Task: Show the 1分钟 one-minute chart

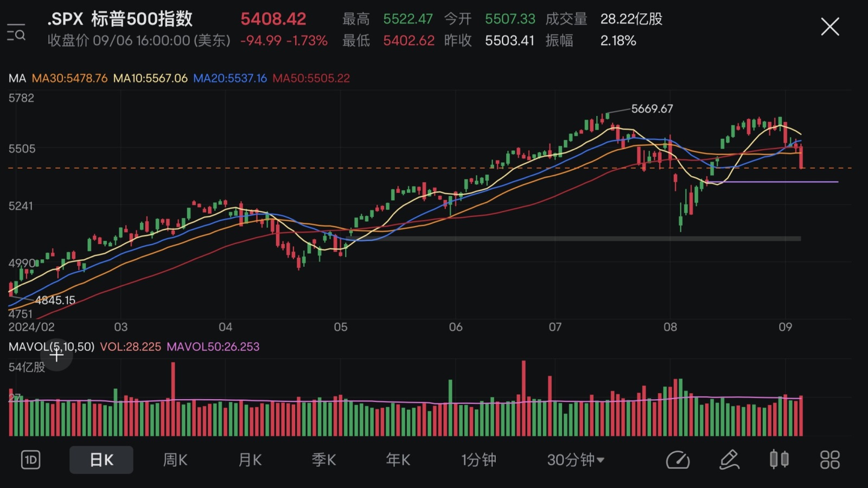Action: coord(478,460)
